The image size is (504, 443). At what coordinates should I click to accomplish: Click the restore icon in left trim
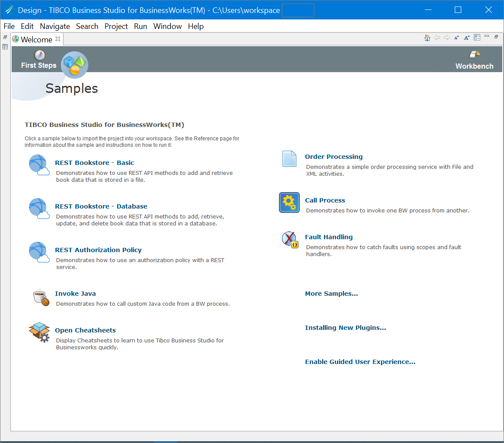coord(5,37)
